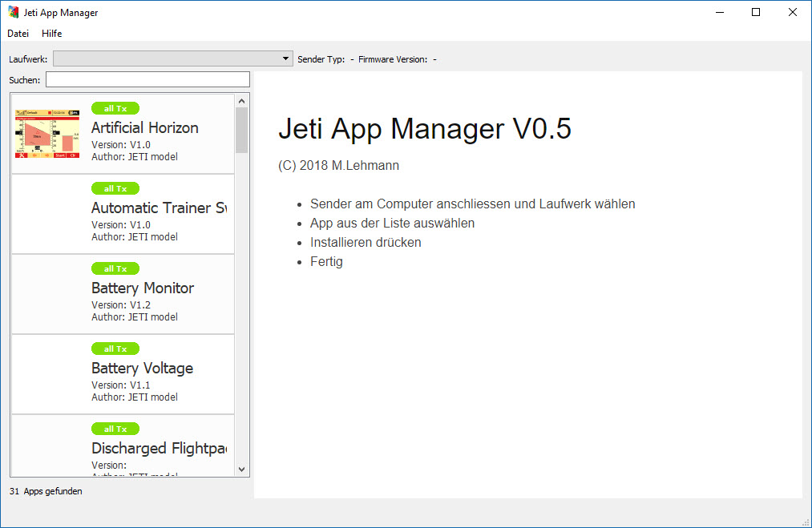Click all Tx badge on Artificial Horizon

(115, 108)
